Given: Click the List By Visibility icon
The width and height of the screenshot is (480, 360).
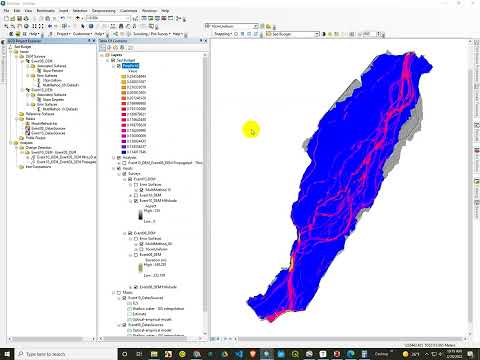Looking at the screenshot, I should [x=116, y=48].
